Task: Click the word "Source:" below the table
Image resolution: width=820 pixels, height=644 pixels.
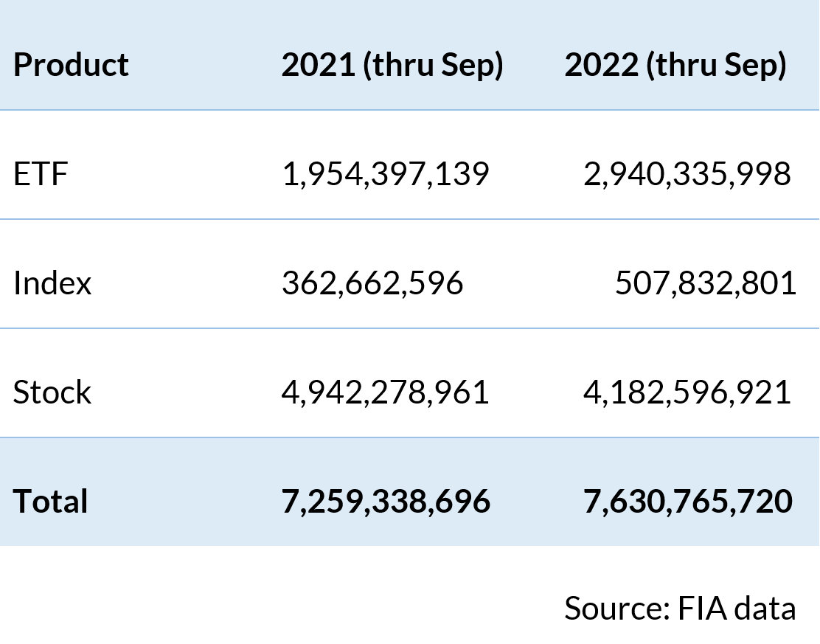Action: (x=616, y=608)
